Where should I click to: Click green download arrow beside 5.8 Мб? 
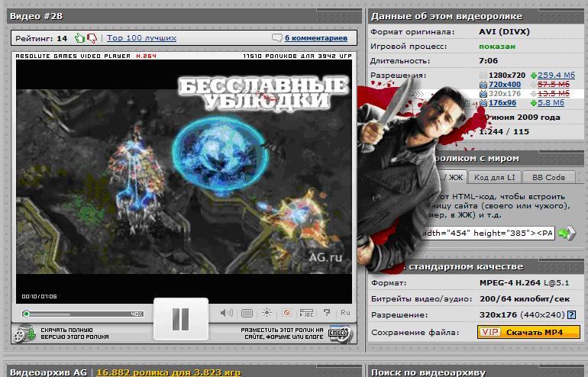(x=533, y=103)
